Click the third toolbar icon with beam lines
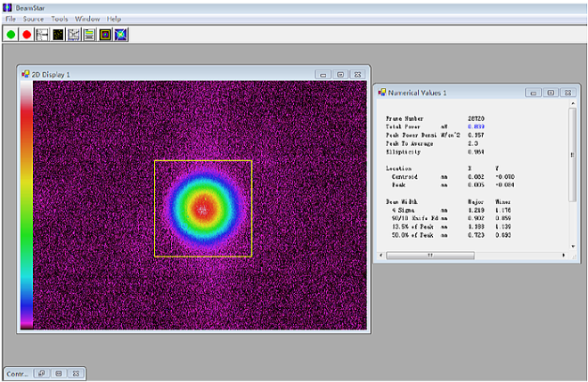 pos(42,34)
